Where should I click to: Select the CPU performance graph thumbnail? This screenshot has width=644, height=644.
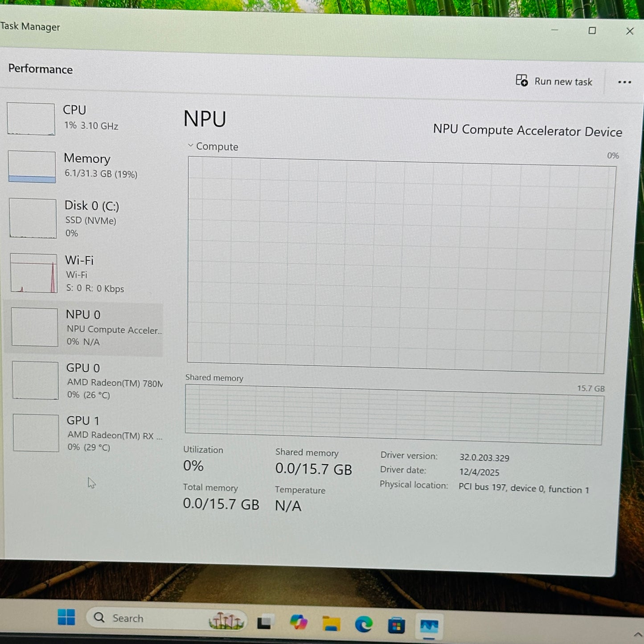(x=31, y=119)
